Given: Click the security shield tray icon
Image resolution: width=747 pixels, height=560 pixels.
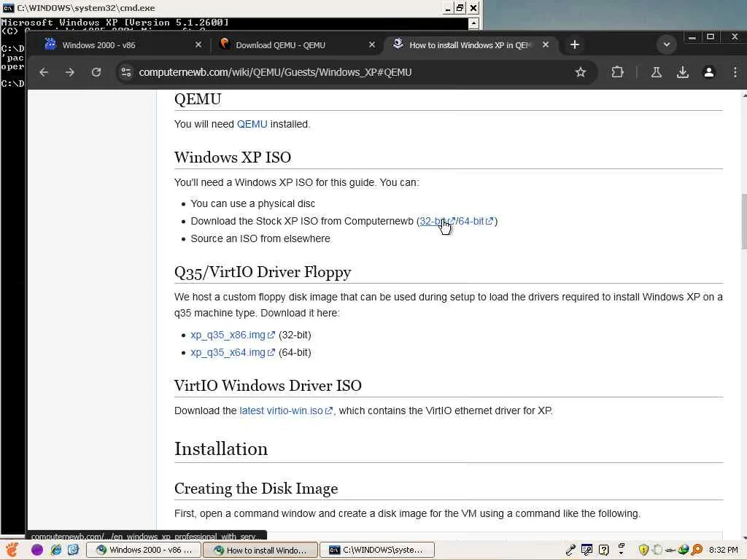Looking at the screenshot, I should click(643, 550).
